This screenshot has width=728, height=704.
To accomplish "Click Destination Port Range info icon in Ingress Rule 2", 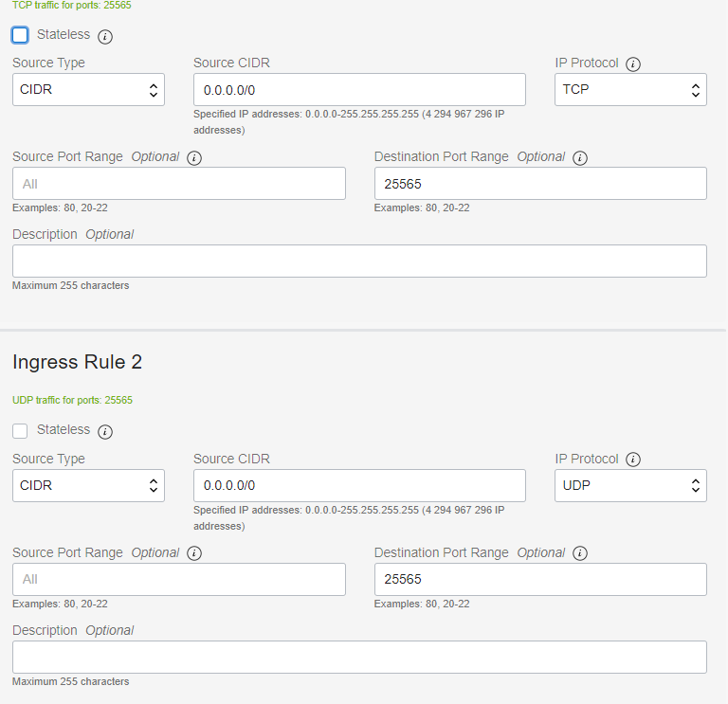I will pyautogui.click(x=580, y=553).
